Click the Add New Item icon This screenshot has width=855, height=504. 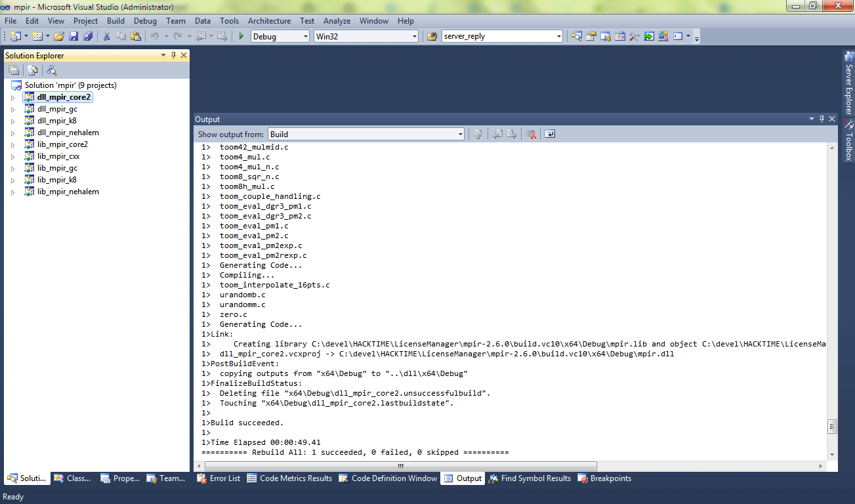(37, 36)
